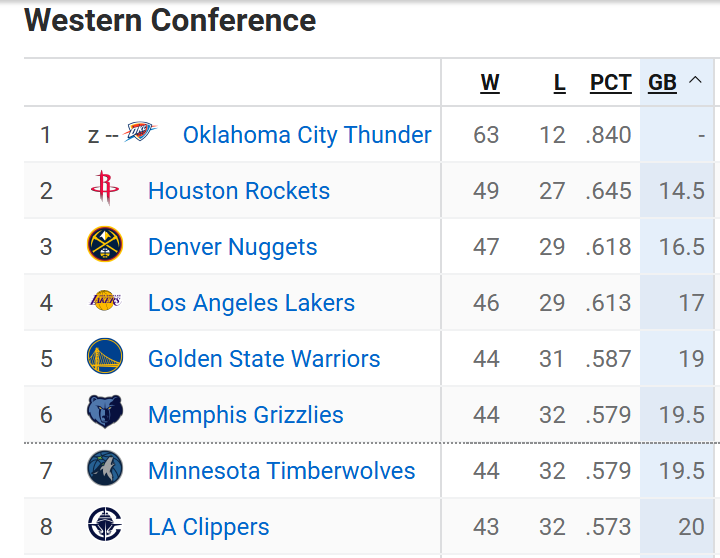Click the Los Angeles Lakers logo
The width and height of the screenshot is (720, 558).
coord(105,300)
